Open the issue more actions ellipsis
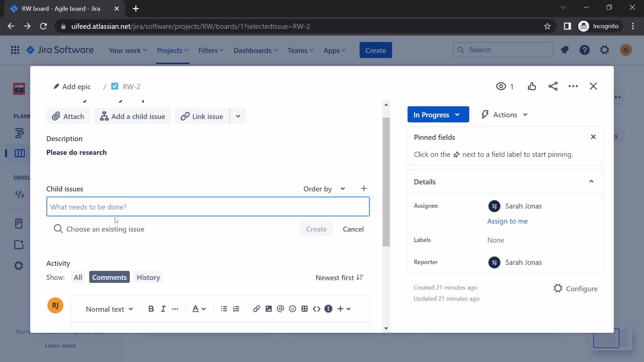644x362 pixels. [x=573, y=86]
